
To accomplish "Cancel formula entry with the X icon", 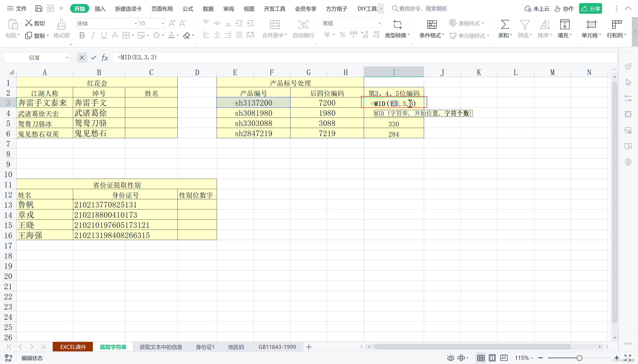I will pyautogui.click(x=82, y=58).
